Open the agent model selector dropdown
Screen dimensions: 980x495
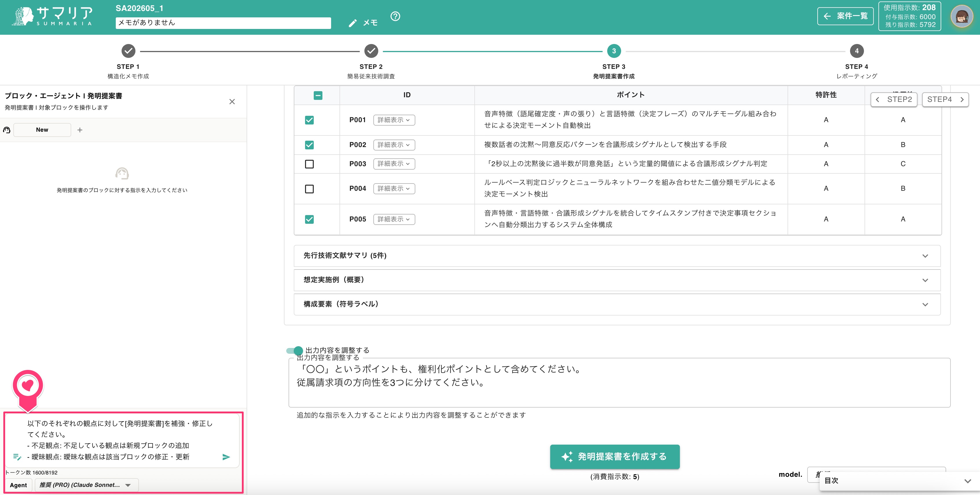click(86, 485)
